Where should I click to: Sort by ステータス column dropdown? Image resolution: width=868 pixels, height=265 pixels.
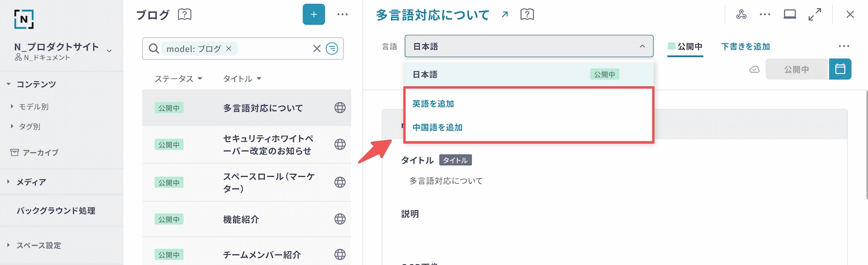coord(178,79)
